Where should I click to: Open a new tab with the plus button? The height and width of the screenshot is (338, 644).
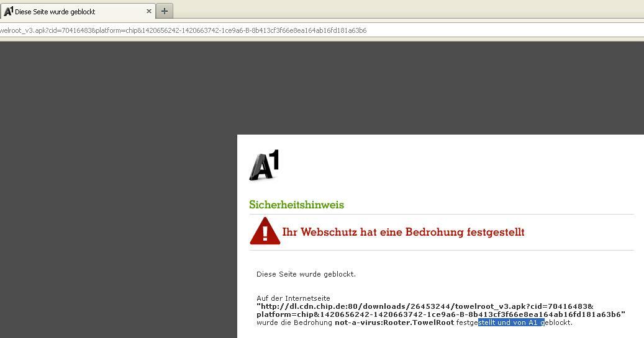coord(165,11)
